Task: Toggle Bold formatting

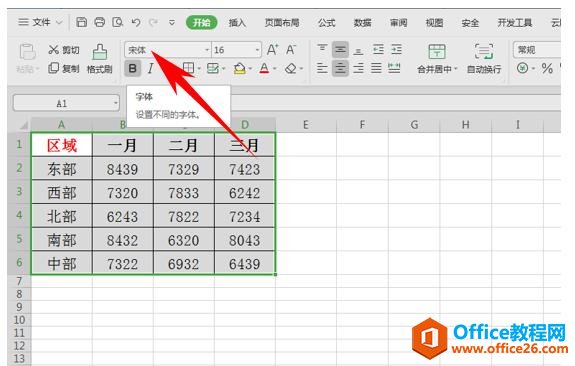Action: (133, 68)
